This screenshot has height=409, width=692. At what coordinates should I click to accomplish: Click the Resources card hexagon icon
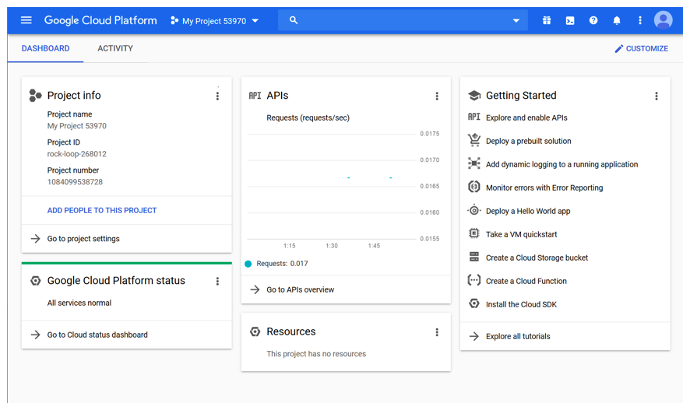(x=255, y=331)
